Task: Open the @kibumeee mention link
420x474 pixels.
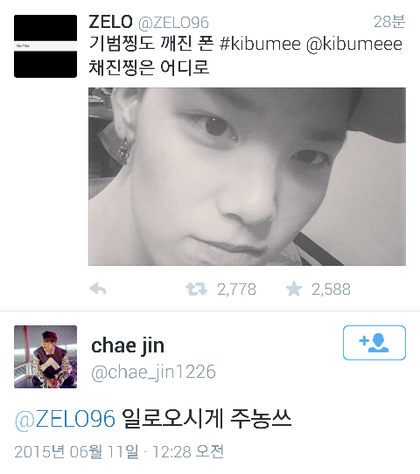Action: click(354, 44)
